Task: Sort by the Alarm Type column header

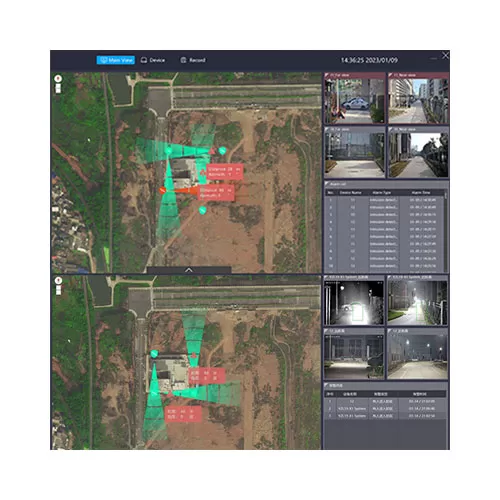Action: [382, 193]
